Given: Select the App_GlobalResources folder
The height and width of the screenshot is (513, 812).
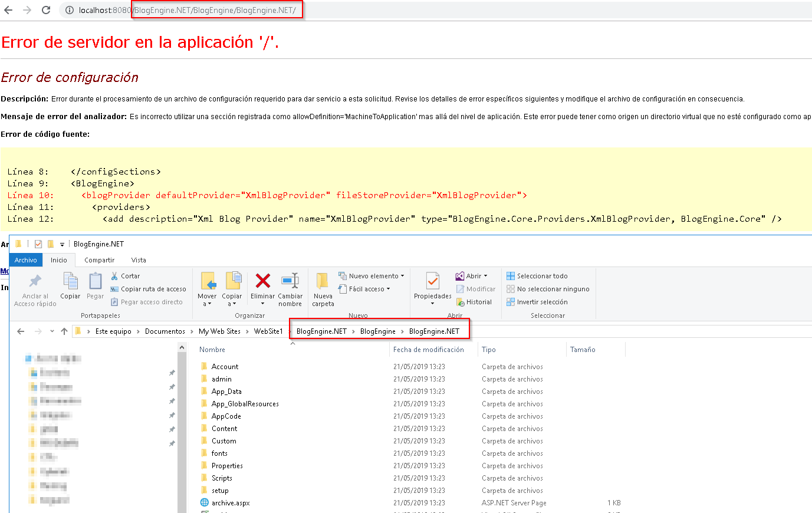Looking at the screenshot, I should [x=245, y=404].
